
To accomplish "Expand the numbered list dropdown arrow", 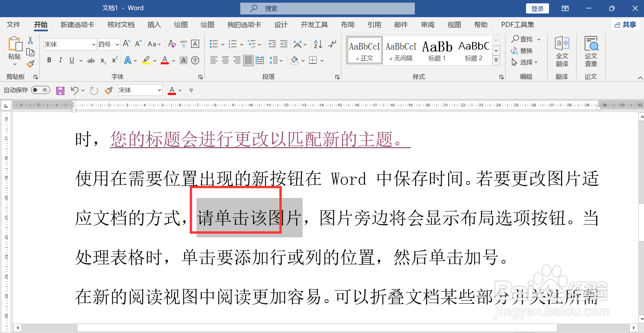I will pos(242,44).
